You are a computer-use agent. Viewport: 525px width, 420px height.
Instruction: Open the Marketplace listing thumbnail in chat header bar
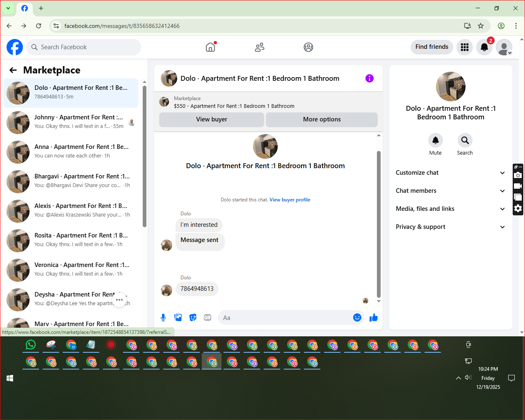point(164,102)
